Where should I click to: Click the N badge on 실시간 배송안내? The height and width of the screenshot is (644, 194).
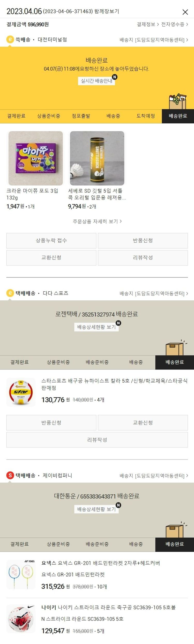click(115, 77)
